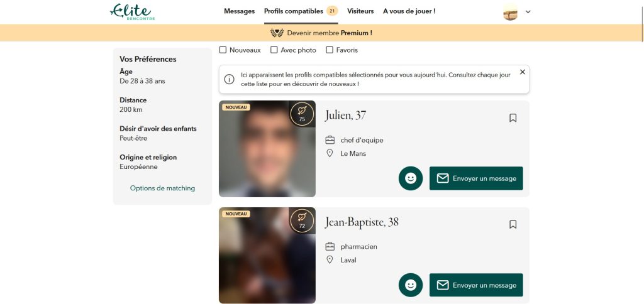
Task: Click Jean-Baptiste's compatibility score badge 72
Action: click(302, 220)
